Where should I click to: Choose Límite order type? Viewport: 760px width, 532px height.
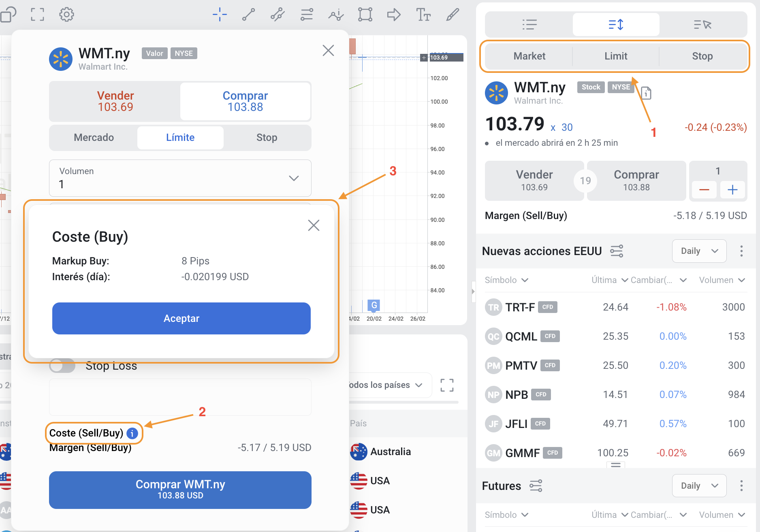pyautogui.click(x=180, y=138)
